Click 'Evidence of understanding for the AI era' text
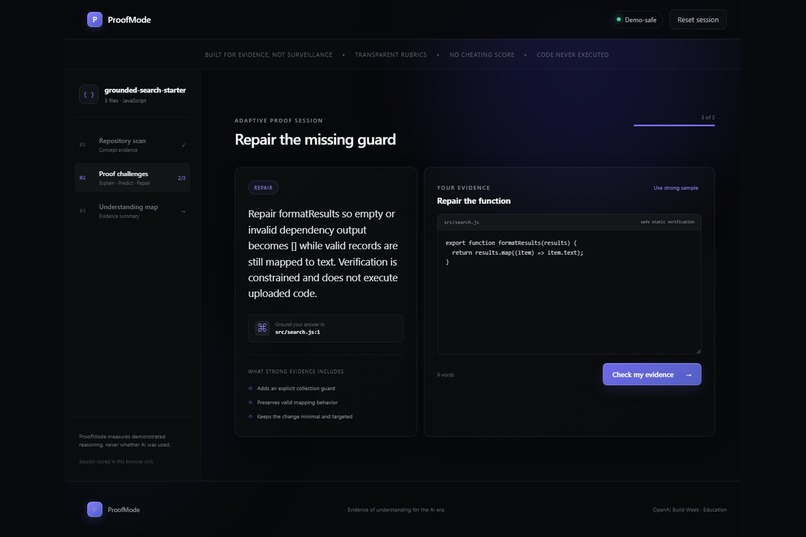 (x=396, y=510)
